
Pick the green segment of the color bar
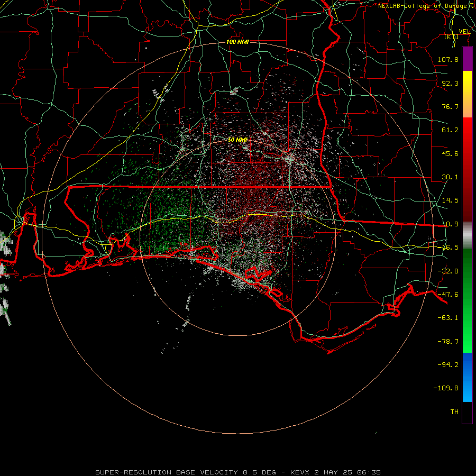tap(467, 300)
